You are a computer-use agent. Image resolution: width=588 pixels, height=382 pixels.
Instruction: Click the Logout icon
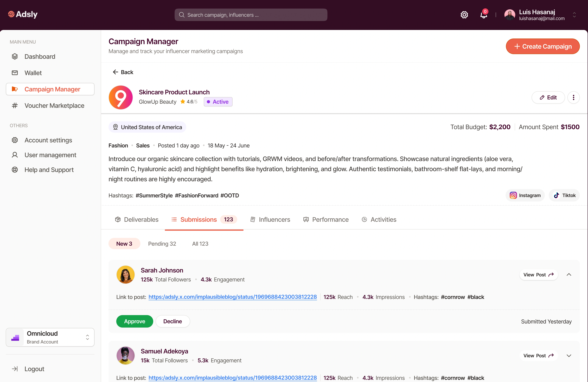pos(15,369)
